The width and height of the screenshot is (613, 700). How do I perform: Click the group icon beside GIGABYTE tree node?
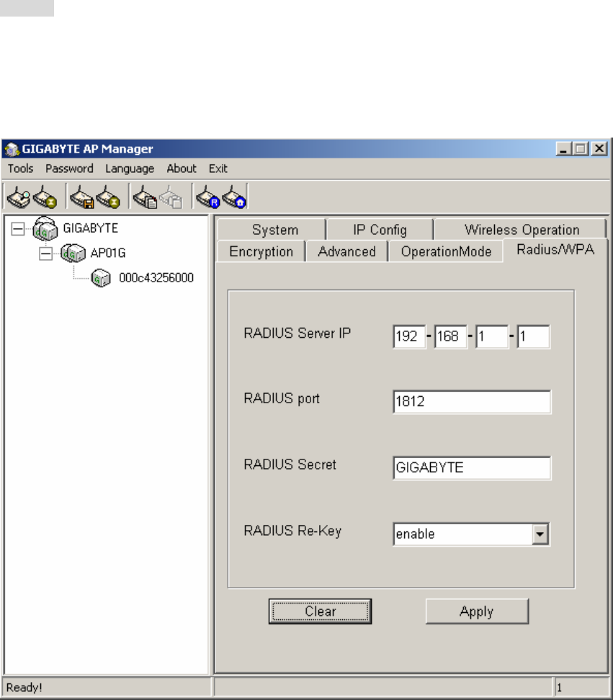tap(45, 228)
